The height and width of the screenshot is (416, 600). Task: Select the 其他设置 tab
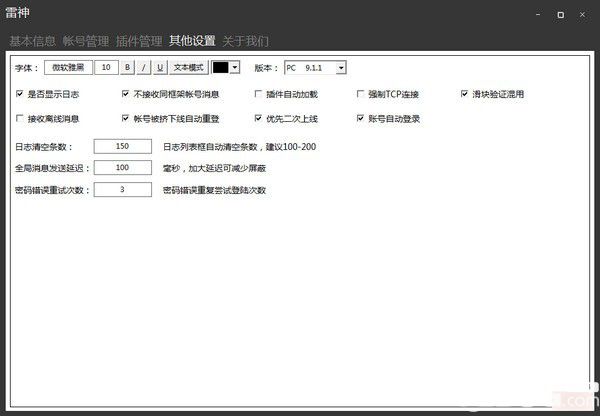(x=192, y=41)
